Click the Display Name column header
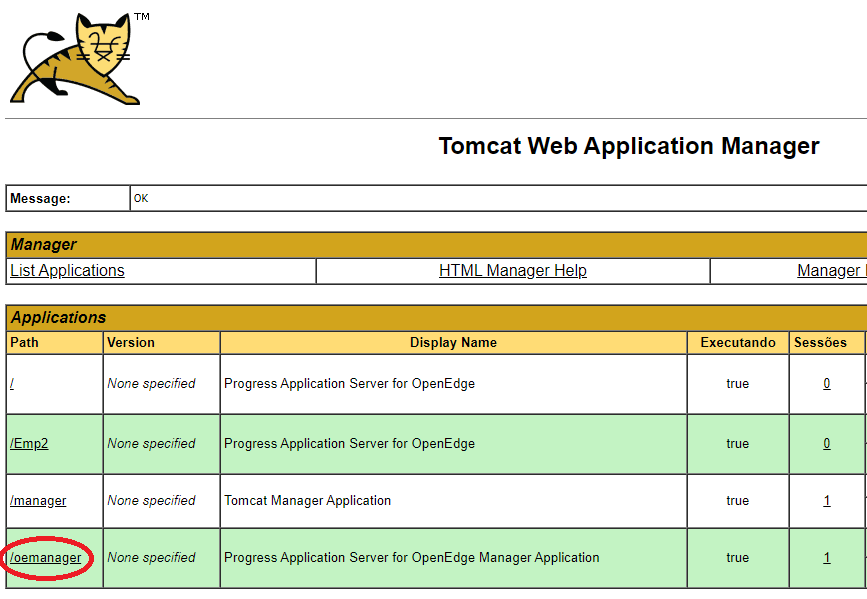 click(453, 343)
